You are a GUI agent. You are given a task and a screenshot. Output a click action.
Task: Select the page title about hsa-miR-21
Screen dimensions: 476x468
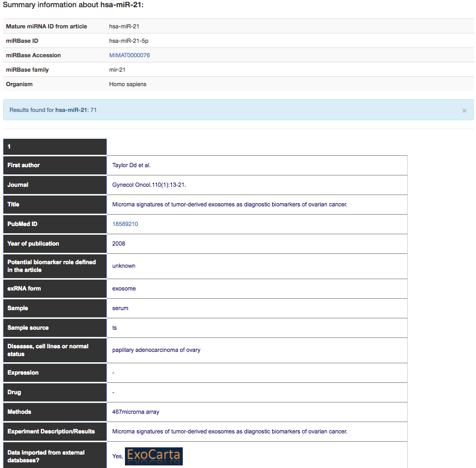click(73, 5)
